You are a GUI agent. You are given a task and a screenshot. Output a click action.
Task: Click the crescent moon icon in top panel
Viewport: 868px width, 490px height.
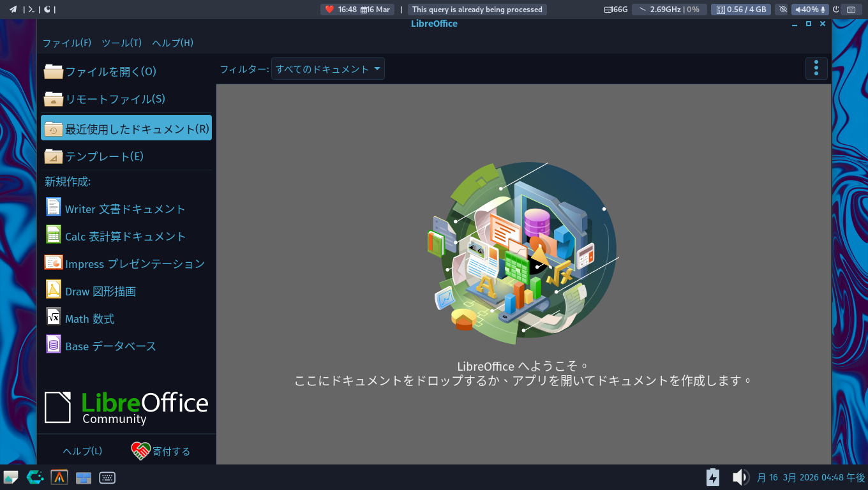coord(47,10)
